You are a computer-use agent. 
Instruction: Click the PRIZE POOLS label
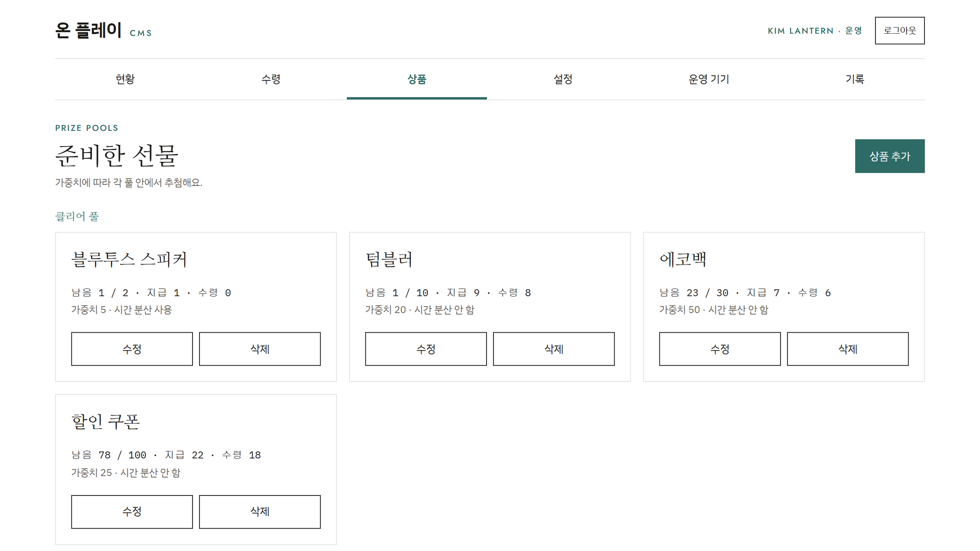click(x=87, y=128)
